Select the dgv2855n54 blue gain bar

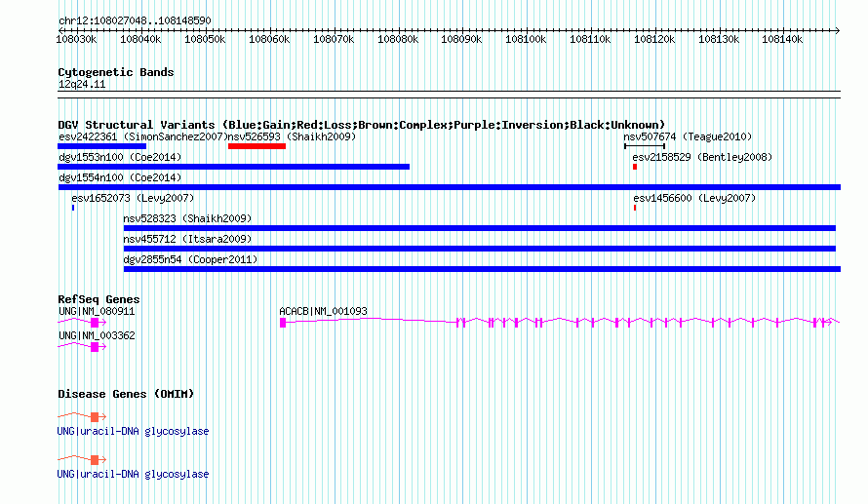pos(482,269)
